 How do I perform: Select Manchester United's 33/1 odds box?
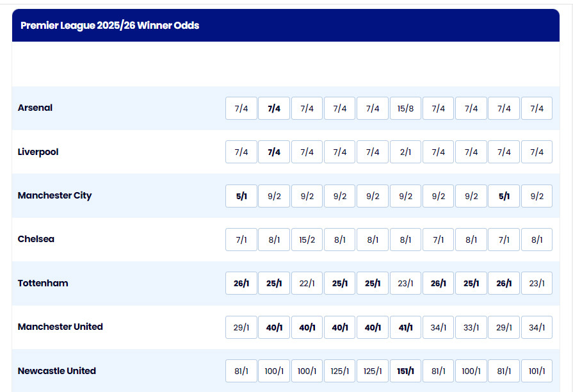click(x=471, y=327)
